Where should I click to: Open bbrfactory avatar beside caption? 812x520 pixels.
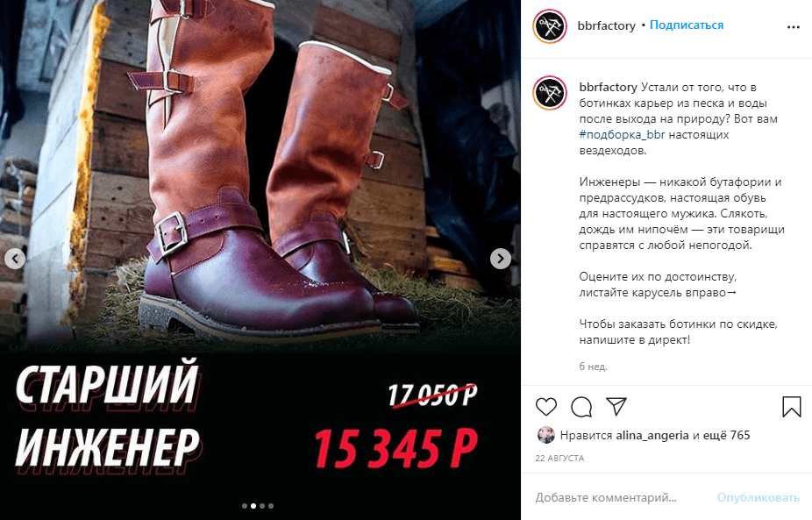pyautogui.click(x=550, y=93)
